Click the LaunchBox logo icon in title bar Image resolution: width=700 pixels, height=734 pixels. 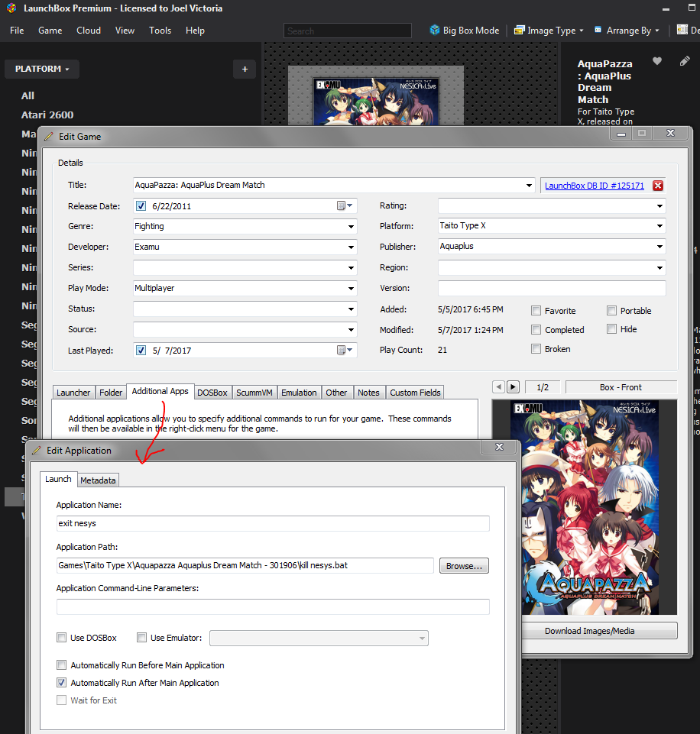coord(11,8)
